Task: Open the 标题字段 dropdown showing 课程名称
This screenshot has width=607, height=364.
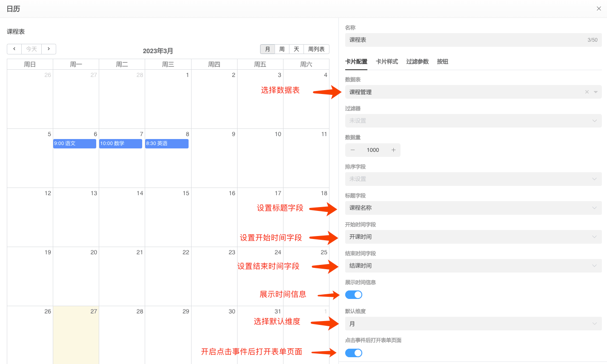Action: tap(472, 208)
